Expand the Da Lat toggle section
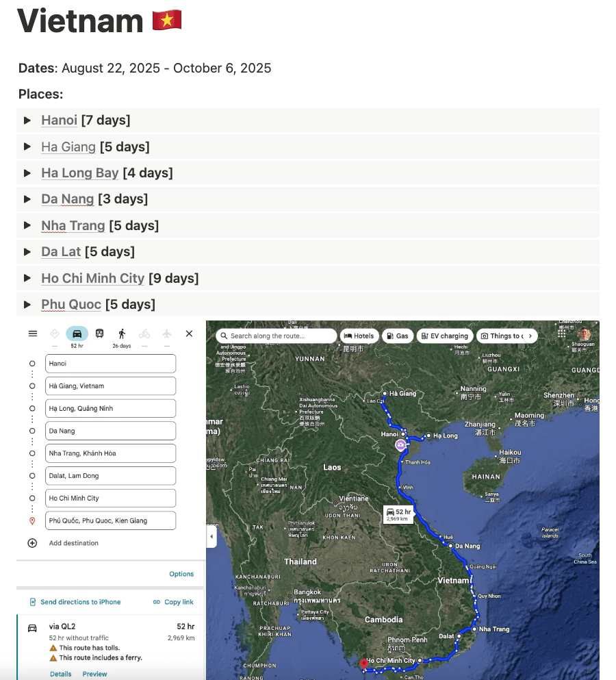The width and height of the screenshot is (616, 680). [x=27, y=252]
